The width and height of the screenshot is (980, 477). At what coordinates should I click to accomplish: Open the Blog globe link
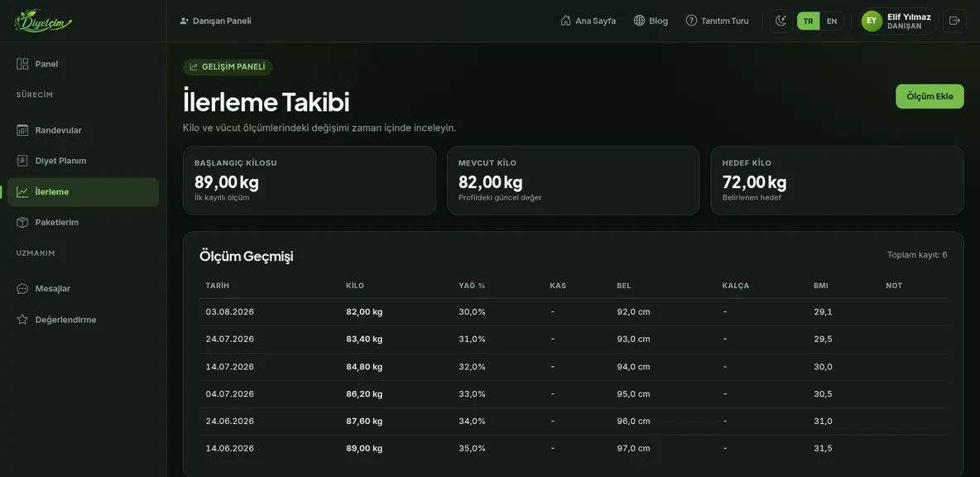pyautogui.click(x=651, y=21)
